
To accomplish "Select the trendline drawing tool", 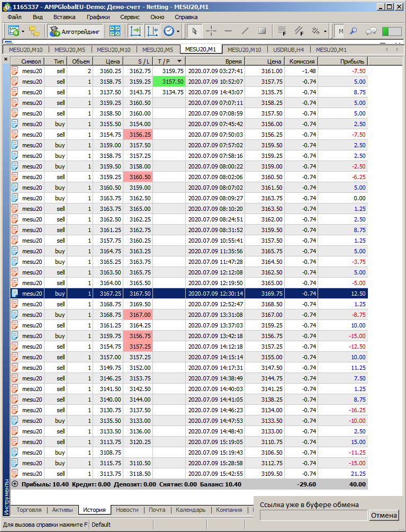I will (245, 31).
